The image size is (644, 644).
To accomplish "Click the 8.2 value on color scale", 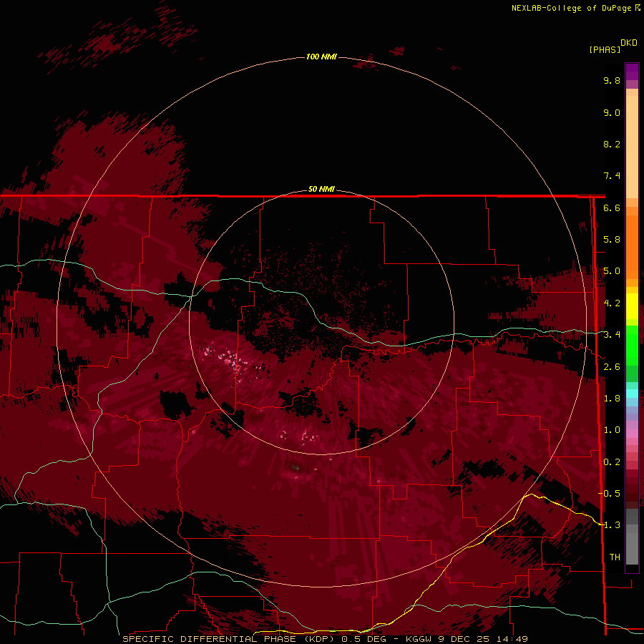I will [x=612, y=144].
